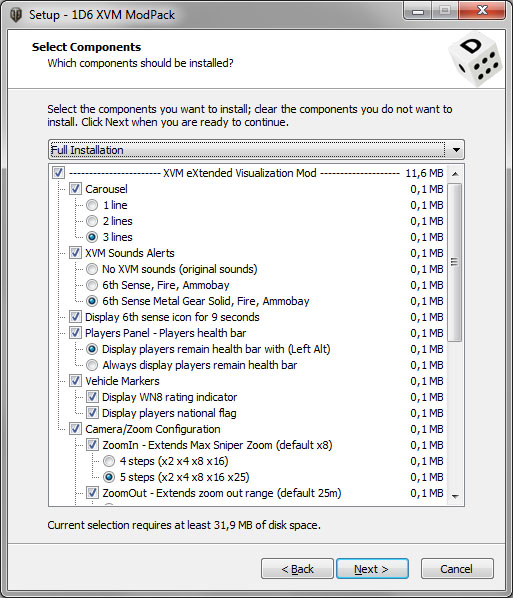
Task: Pick 4 steps sniper zoom option
Action: 109,461
